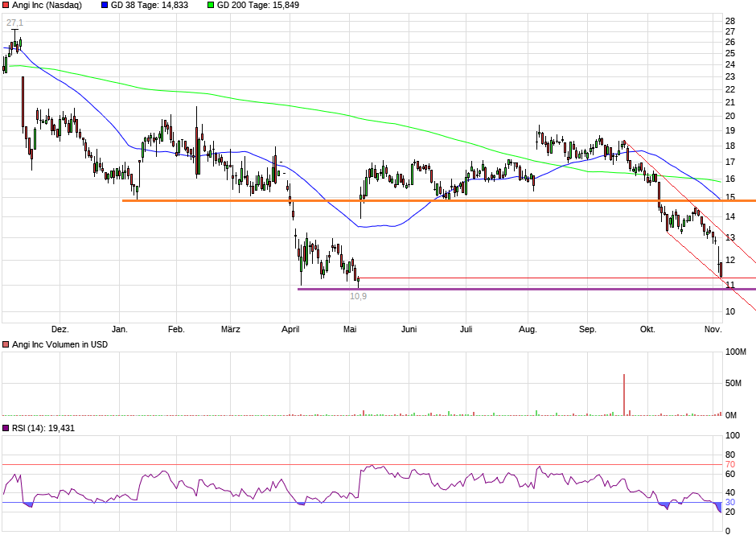Click the red Angi Inc legend swatch

6,5
